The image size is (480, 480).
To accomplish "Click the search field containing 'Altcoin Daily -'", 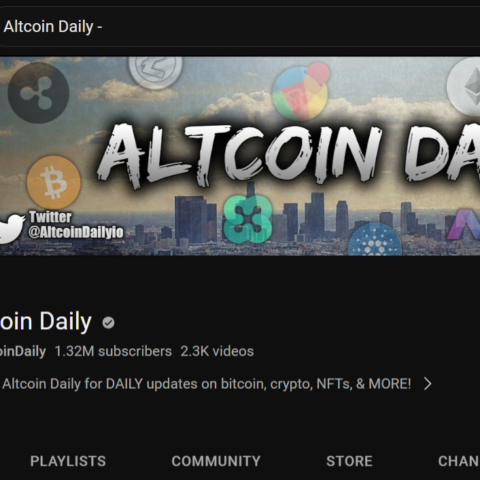I will click(x=240, y=27).
